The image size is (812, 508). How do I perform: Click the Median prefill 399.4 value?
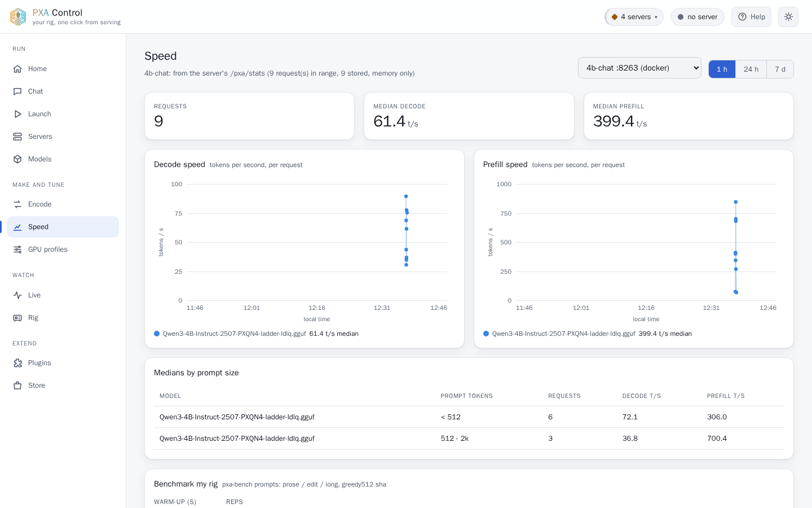coord(614,121)
